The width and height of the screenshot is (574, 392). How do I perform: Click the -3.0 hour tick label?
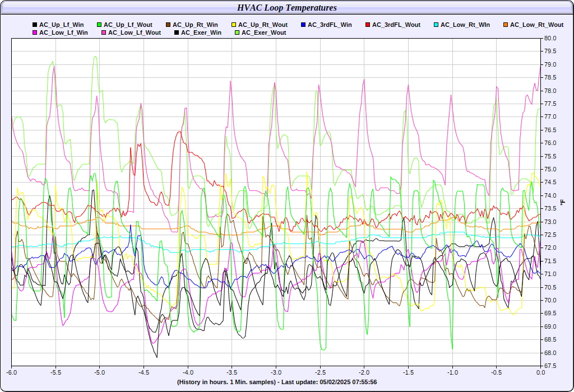coord(276,372)
